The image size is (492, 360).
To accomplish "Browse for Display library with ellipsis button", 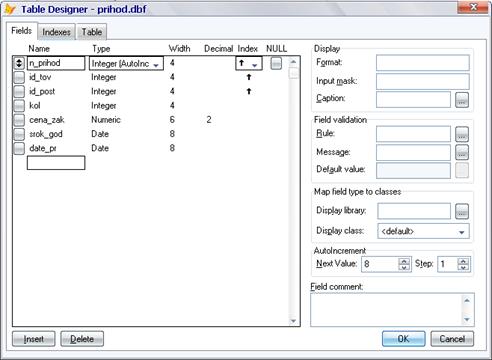I will click(x=462, y=211).
